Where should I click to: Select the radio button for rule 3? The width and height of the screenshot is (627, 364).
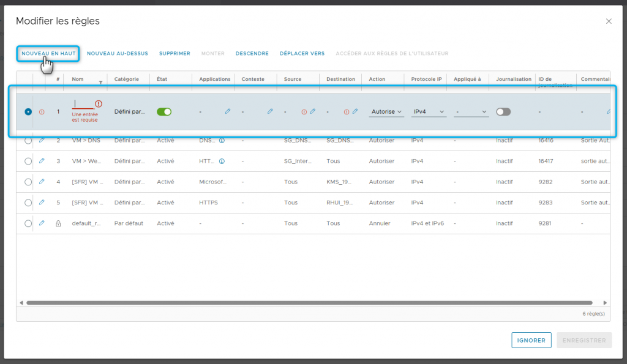[28, 162]
